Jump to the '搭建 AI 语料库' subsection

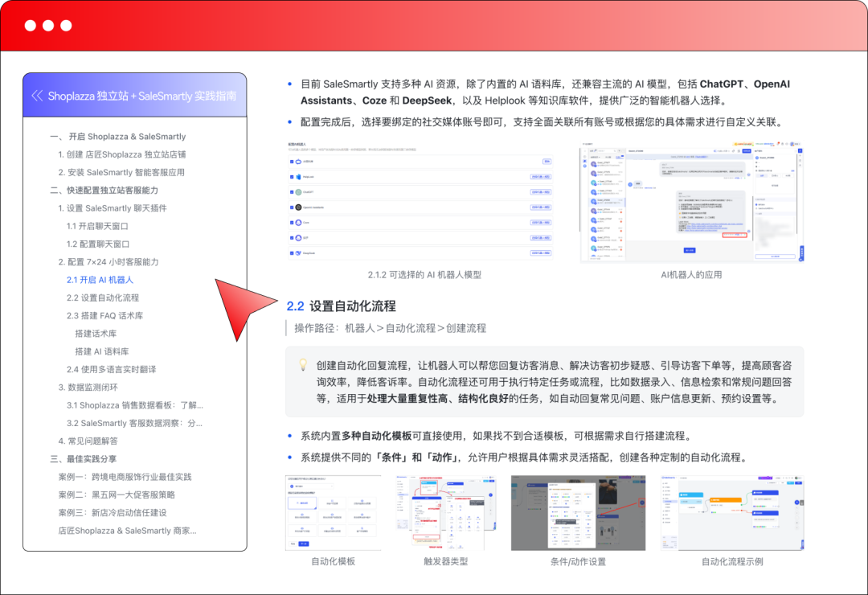(102, 351)
